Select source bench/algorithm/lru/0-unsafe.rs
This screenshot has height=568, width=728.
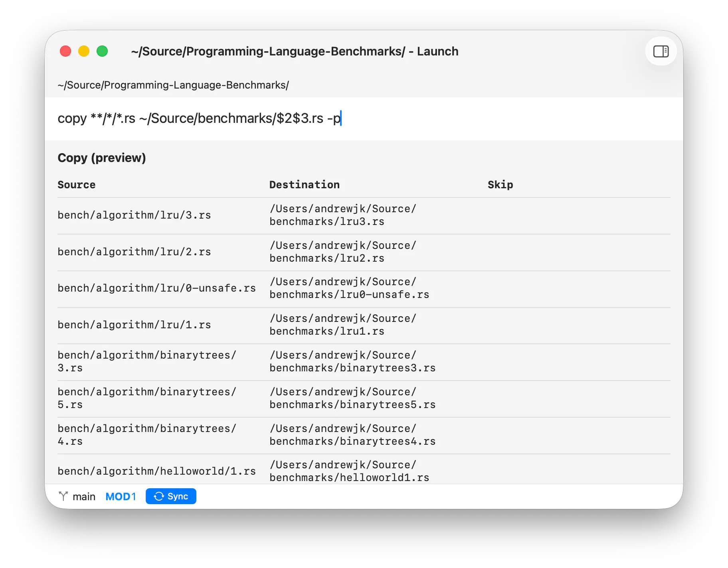(x=156, y=288)
